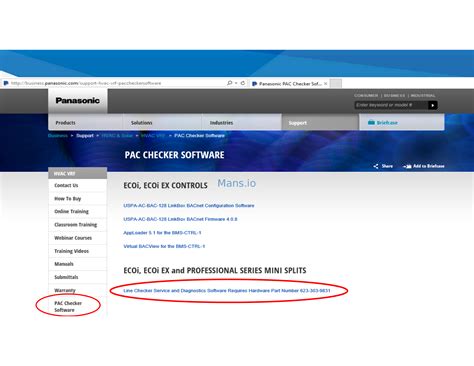474x366 pixels.
Task: Open the Business site link
Action: (394, 95)
